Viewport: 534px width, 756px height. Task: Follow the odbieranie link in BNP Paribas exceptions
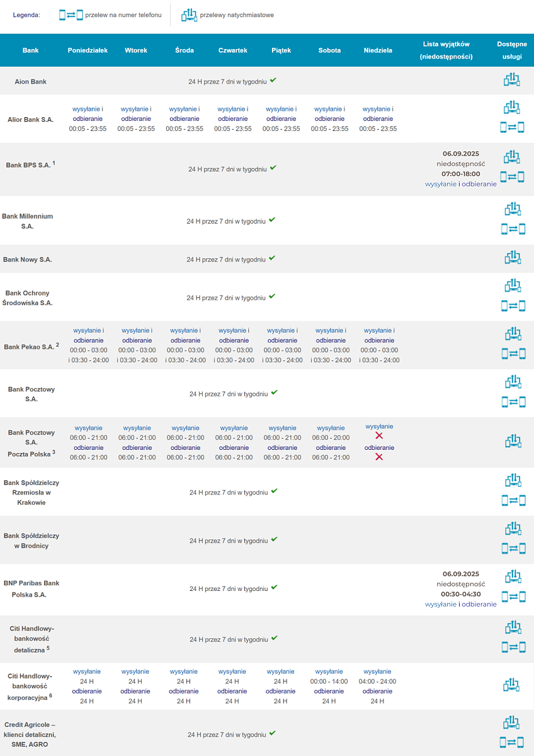[x=479, y=604]
